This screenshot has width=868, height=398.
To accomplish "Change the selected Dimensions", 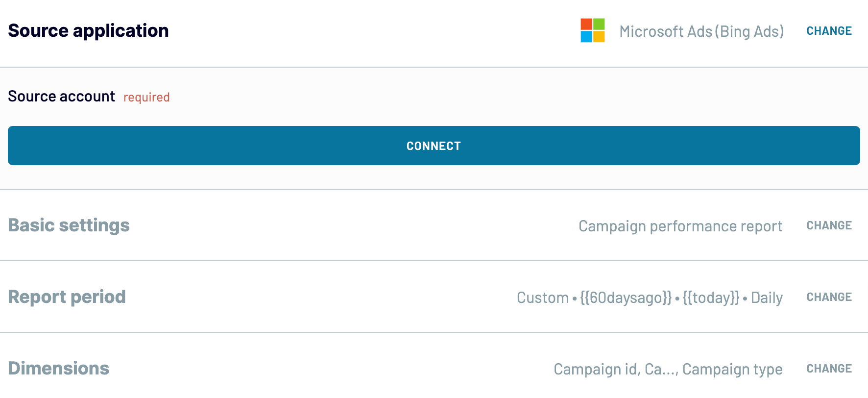I will pos(829,368).
